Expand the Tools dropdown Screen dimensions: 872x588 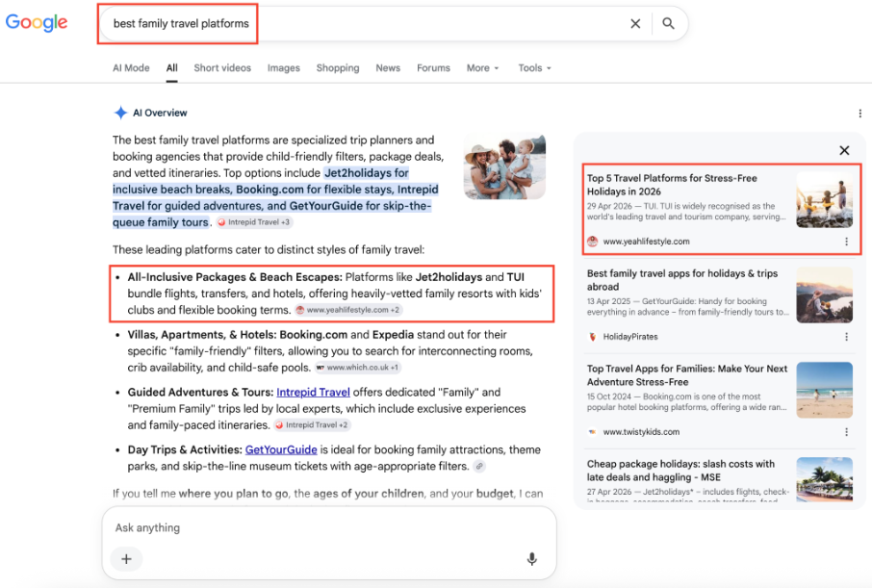534,68
